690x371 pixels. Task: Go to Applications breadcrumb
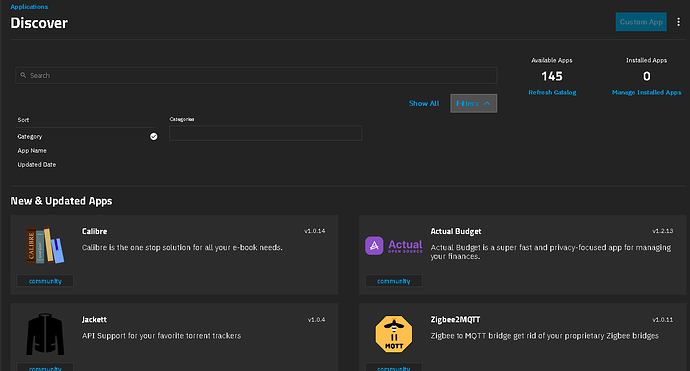(x=29, y=7)
